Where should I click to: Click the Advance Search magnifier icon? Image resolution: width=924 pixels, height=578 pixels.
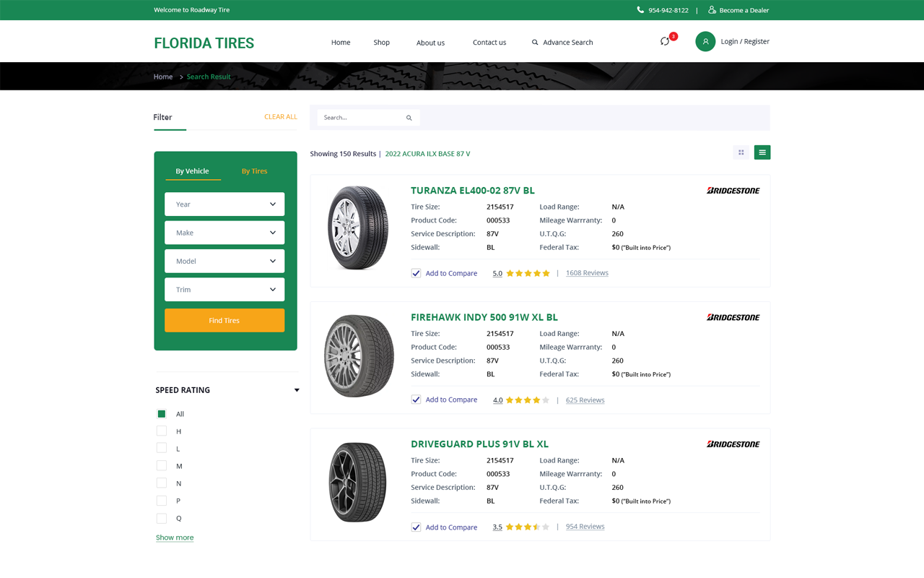tap(535, 43)
